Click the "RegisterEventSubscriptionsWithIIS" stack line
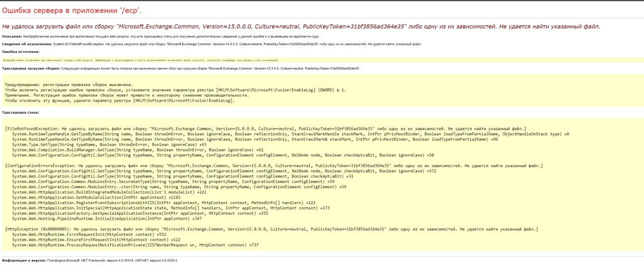 (x=164, y=203)
